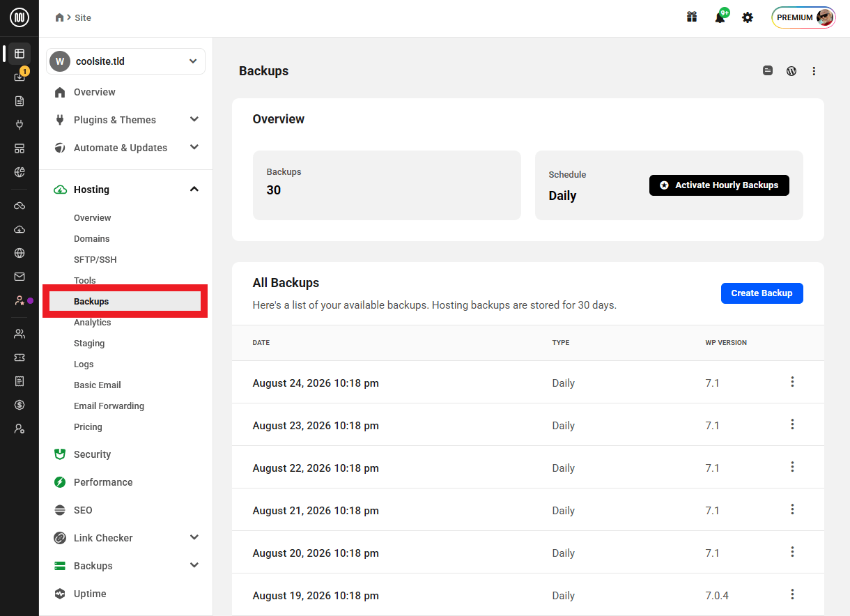This screenshot has height=616, width=850.
Task: Expand the Automate & Updates section
Action: (x=194, y=147)
